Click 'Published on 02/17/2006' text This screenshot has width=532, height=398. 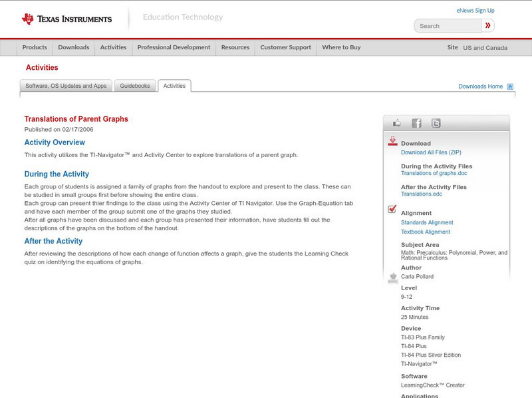click(x=59, y=129)
